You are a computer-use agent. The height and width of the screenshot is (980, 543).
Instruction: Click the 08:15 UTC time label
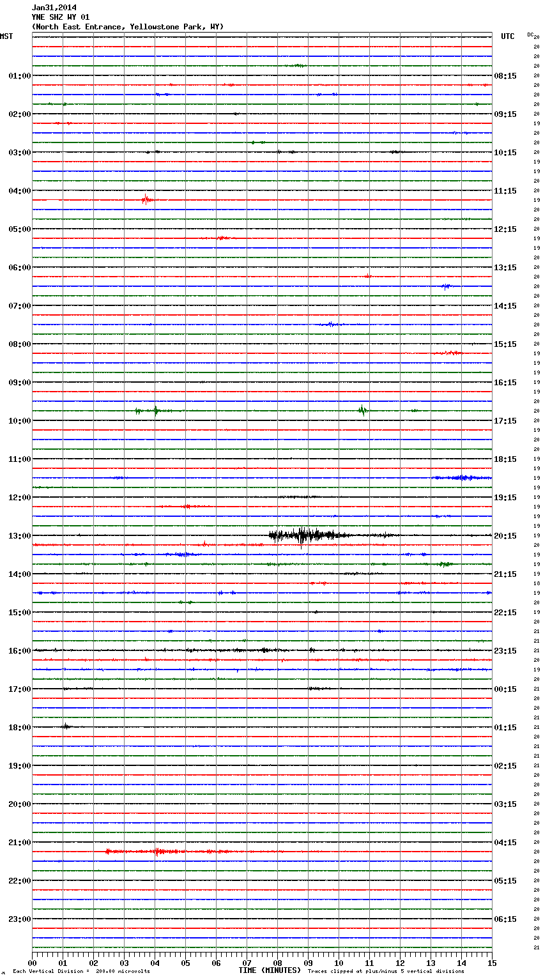[505, 76]
